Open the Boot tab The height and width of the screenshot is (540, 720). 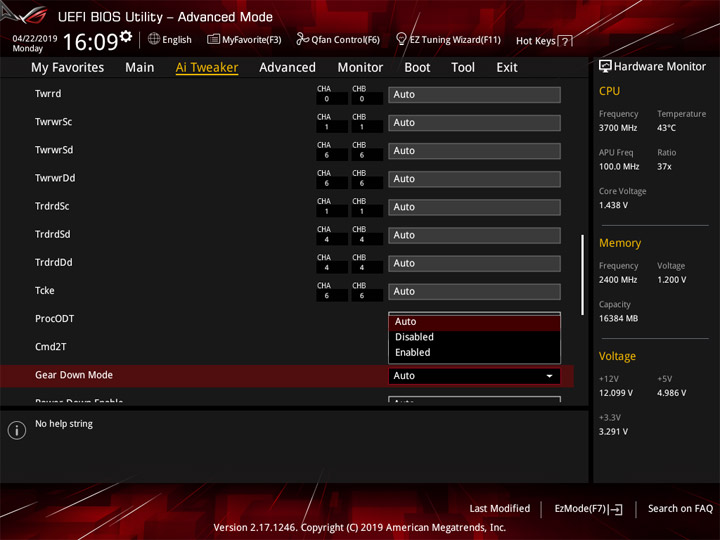417,68
